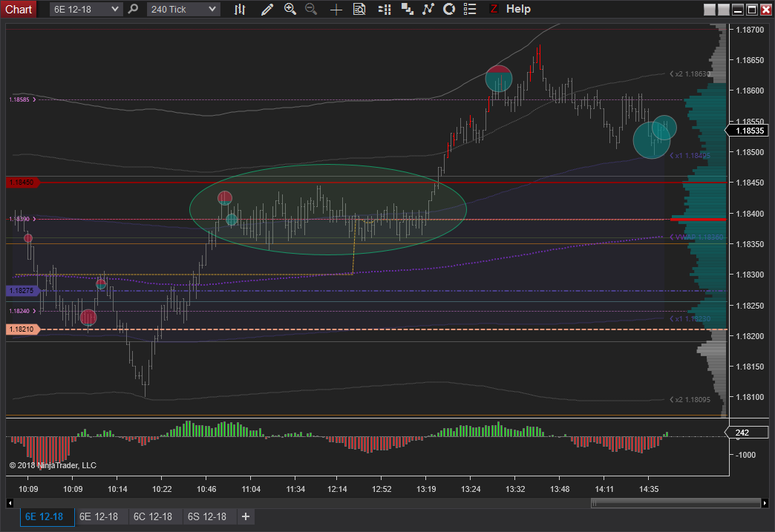The image size is (775, 532).
Task: Click the current price marker 1.18535
Action: pos(748,131)
